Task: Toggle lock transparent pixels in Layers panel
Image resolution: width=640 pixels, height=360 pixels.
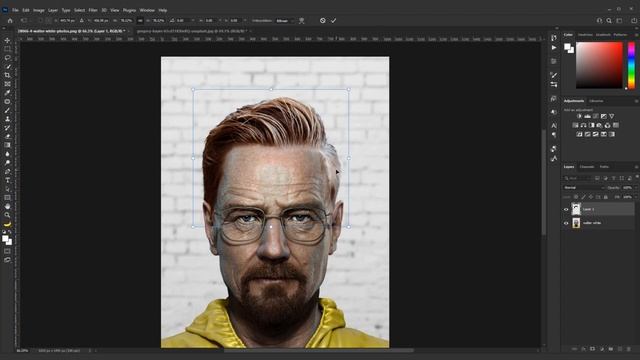Action: (x=576, y=197)
